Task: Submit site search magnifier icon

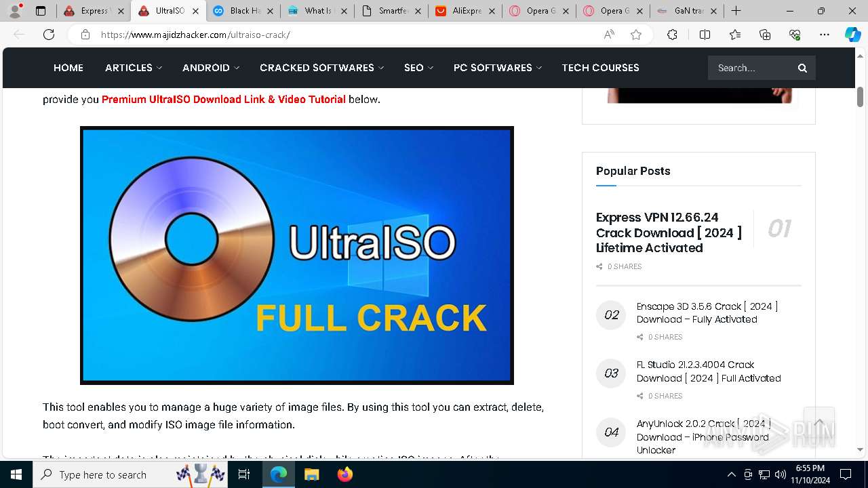Action: coord(802,68)
